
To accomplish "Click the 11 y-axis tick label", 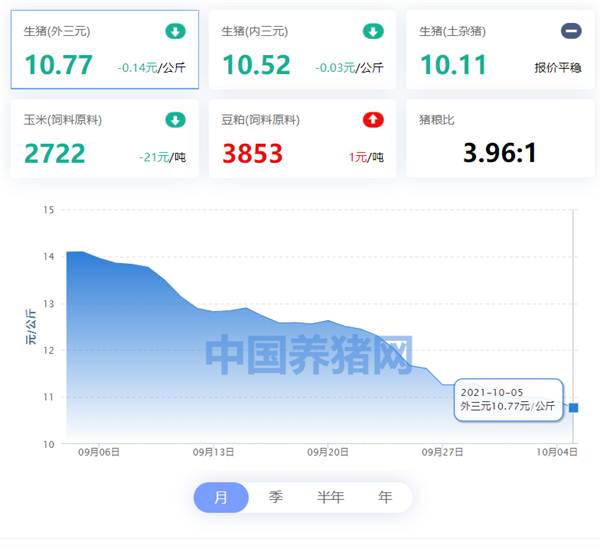I will tap(49, 397).
